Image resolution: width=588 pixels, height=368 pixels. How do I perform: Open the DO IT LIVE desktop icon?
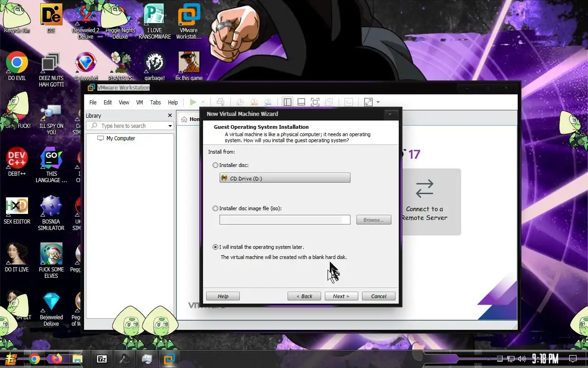(17, 258)
